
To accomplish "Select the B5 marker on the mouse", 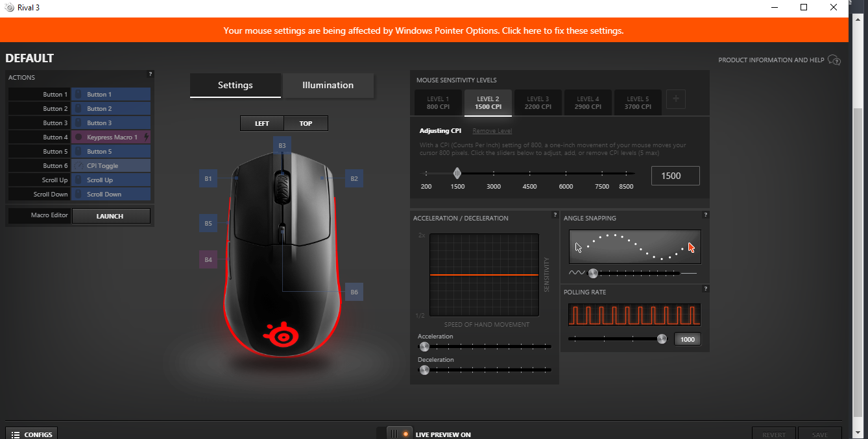I will point(208,223).
